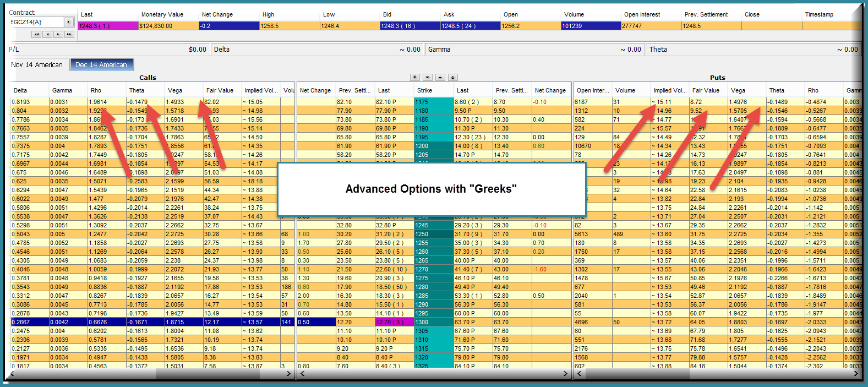This screenshot has width=868, height=387.
Task: Open the contract selector arrow beside EGCZ14{A}
Action: tap(68, 22)
